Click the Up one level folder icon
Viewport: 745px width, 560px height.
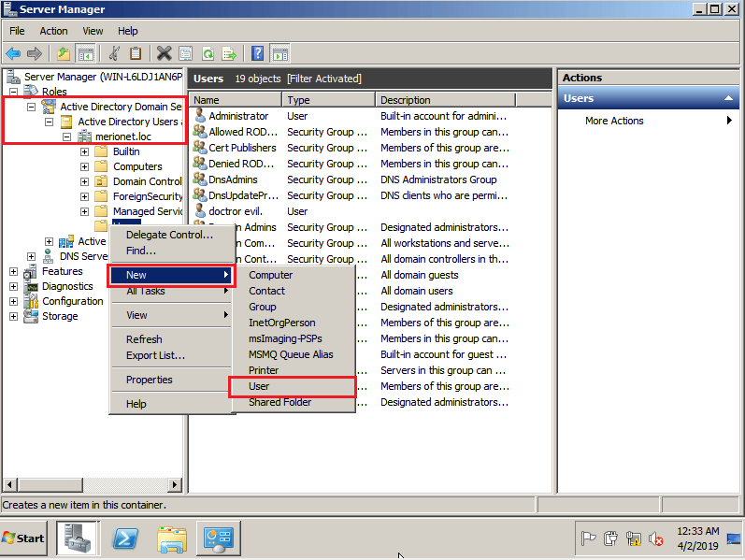(x=64, y=53)
